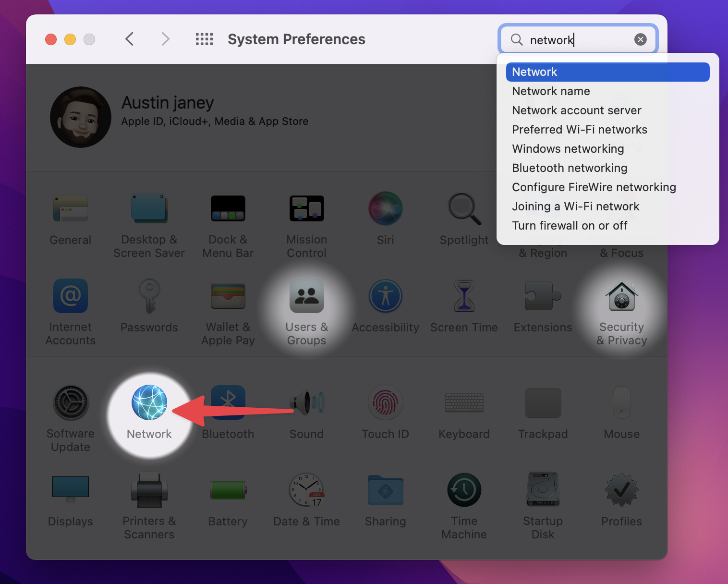
Task: Open the Sharing preferences folder icon
Action: [x=385, y=490]
